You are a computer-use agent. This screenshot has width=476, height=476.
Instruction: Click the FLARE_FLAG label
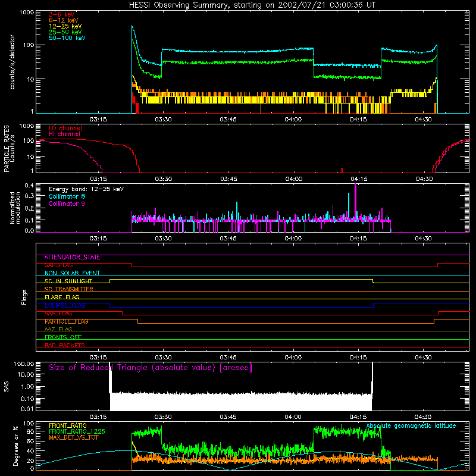click(62, 297)
